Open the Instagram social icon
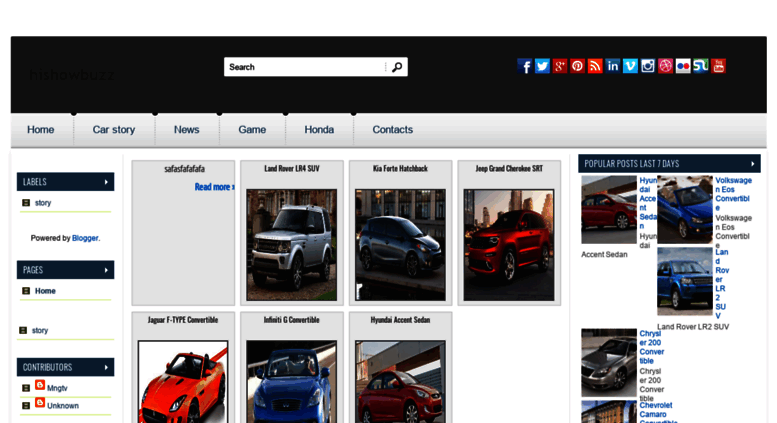Screen dimensions: 777x423 648,66
